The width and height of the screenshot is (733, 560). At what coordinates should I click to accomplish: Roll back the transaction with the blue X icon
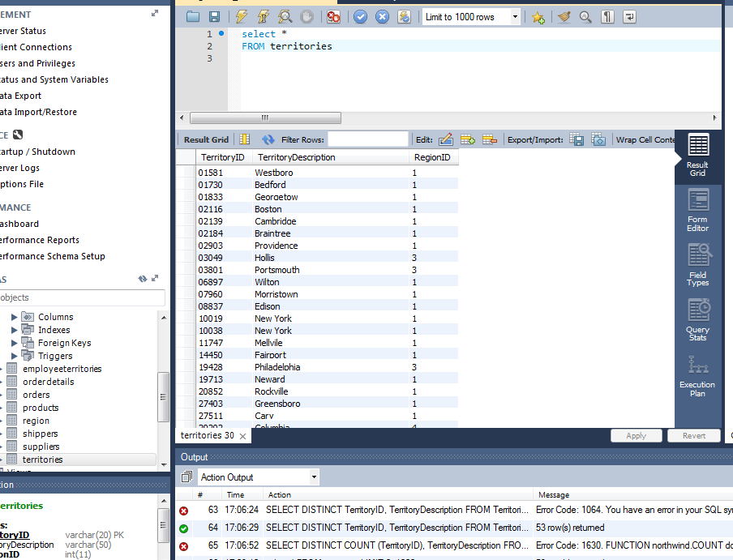click(x=382, y=17)
